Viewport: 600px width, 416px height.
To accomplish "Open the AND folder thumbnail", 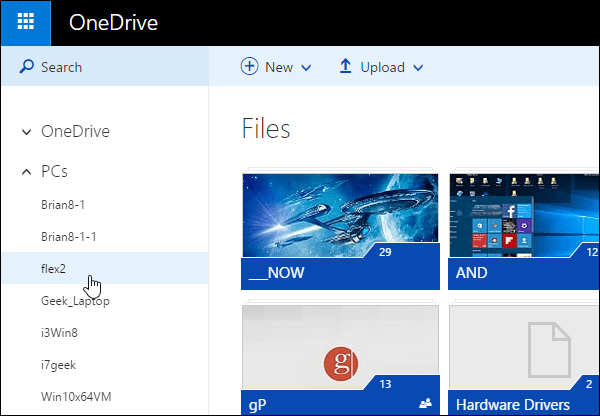I will pyautogui.click(x=524, y=215).
